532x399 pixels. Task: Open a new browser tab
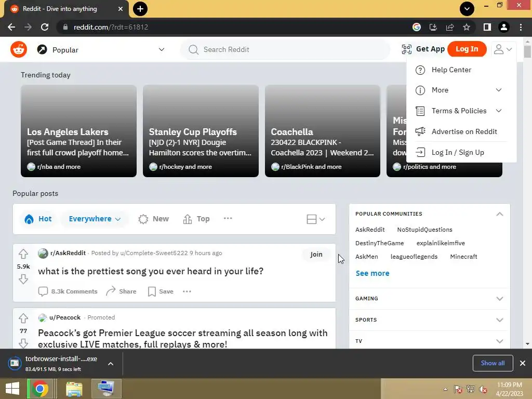(140, 9)
